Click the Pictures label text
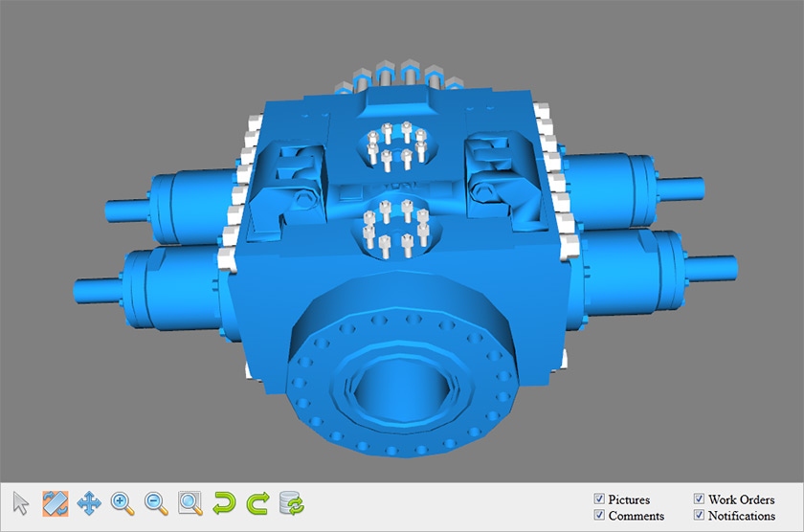This screenshot has width=804, height=532. pyautogui.click(x=629, y=499)
